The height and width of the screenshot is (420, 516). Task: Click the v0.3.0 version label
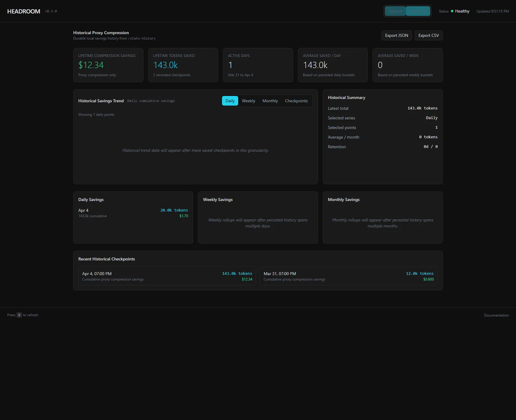coord(51,11)
